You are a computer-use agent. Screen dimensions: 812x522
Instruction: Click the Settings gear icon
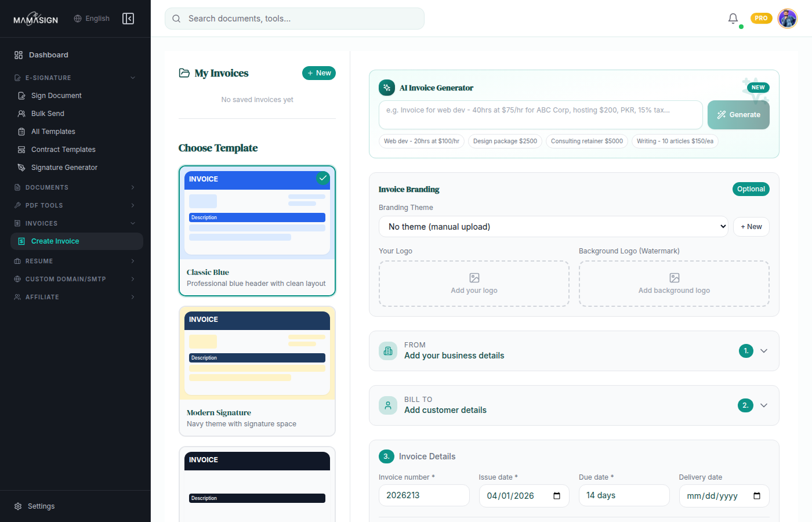pos(18,506)
